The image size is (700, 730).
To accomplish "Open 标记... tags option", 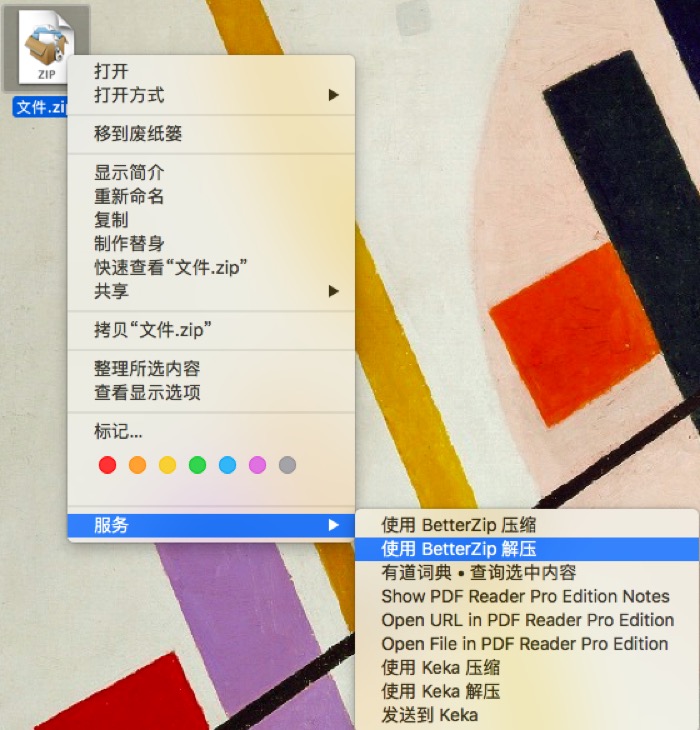I will pyautogui.click(x=118, y=432).
